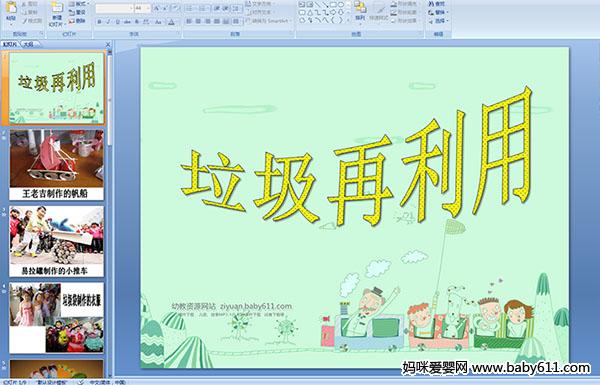Toggle Underline formatting in the ribbon
The height and width of the screenshot is (385, 600).
coord(117,22)
